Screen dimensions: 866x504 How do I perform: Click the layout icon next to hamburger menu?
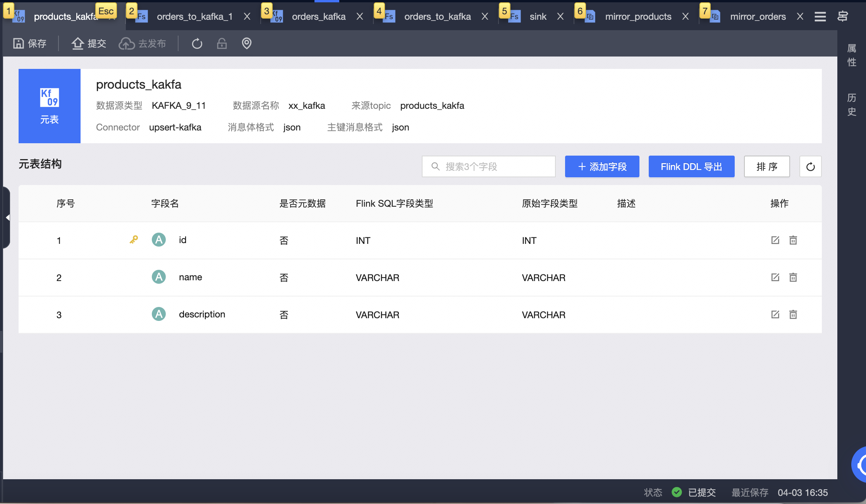(x=843, y=16)
